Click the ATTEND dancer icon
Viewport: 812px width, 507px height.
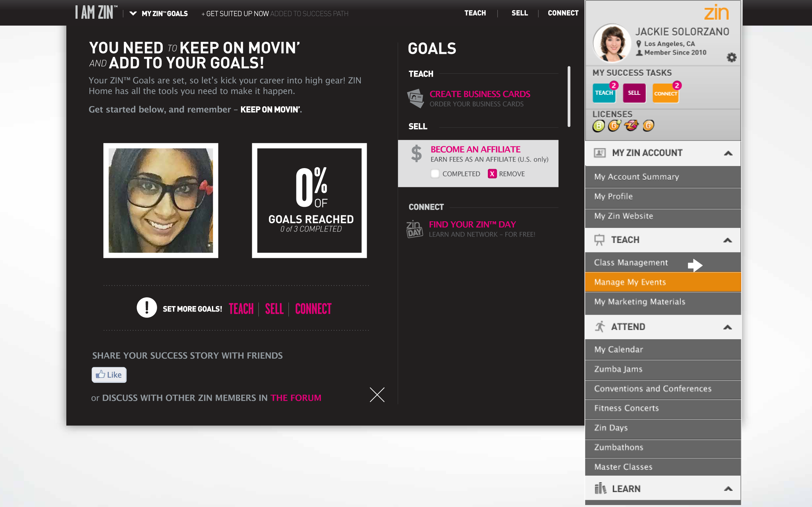click(x=599, y=327)
